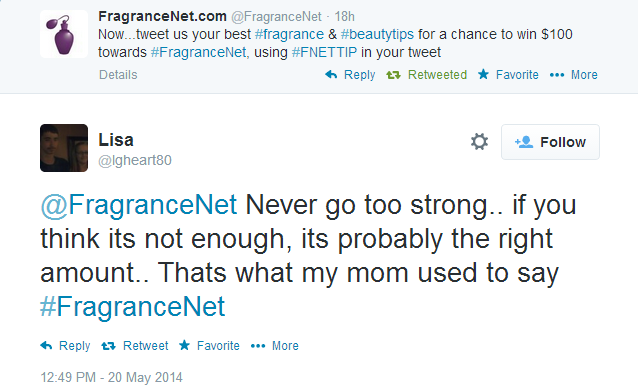Click star icon under Lisa's tweet

tap(184, 345)
